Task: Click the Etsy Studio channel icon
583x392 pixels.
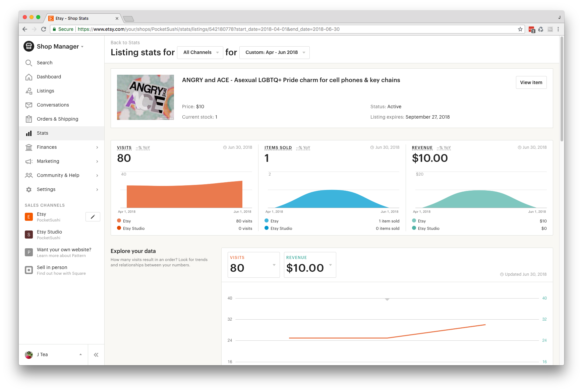Action: coord(29,235)
